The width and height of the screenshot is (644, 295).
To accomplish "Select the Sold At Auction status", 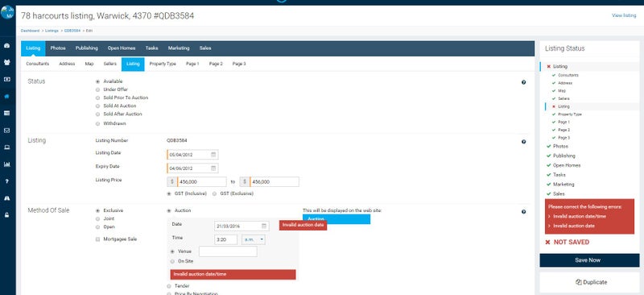I will [x=97, y=106].
